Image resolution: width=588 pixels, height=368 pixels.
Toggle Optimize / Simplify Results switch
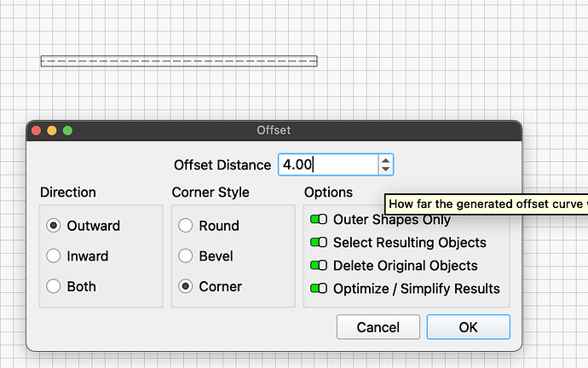tap(319, 289)
